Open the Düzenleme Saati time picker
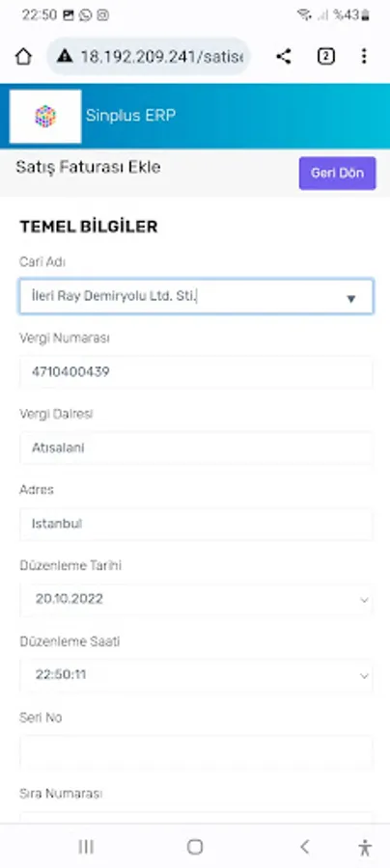 tap(196, 675)
